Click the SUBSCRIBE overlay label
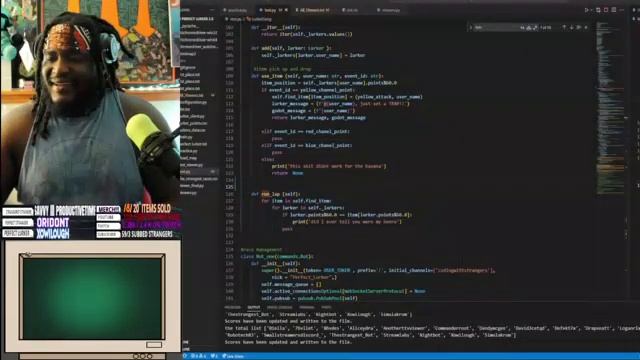 coord(108,234)
